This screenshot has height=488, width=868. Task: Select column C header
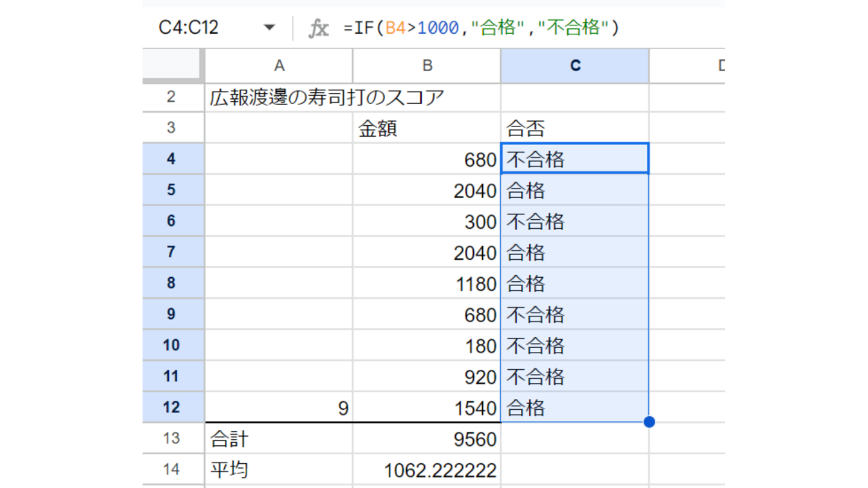575,66
